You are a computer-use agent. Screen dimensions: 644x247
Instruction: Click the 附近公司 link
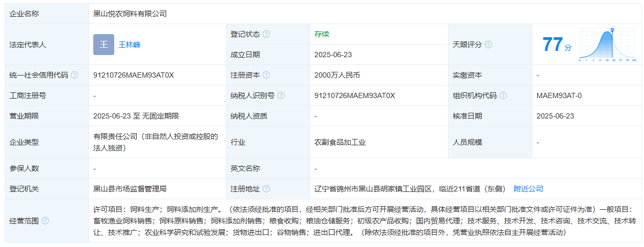click(528, 189)
